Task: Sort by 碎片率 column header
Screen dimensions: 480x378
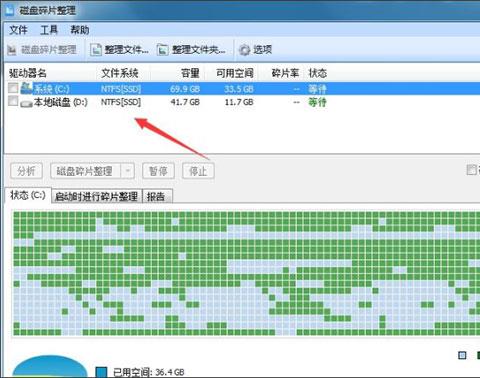Action: click(285, 73)
